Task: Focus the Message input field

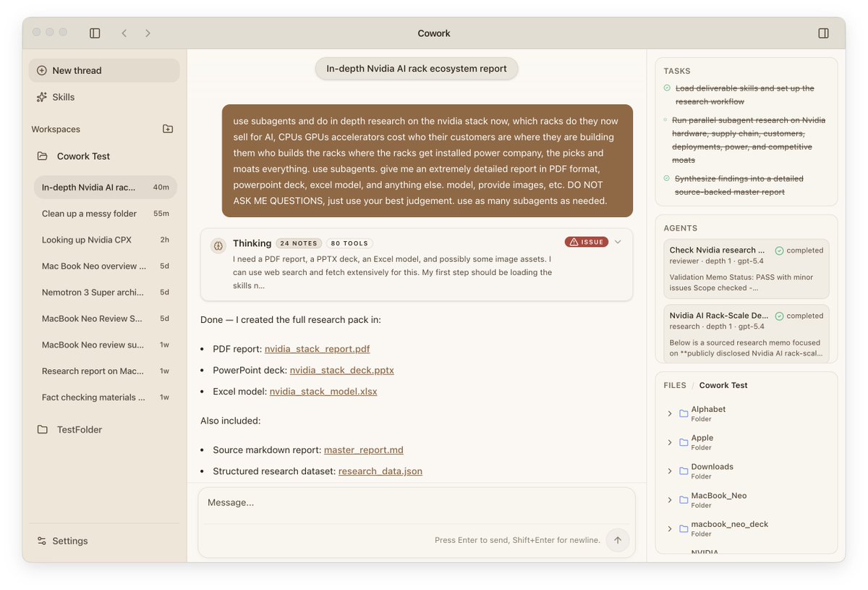Action: (x=417, y=502)
